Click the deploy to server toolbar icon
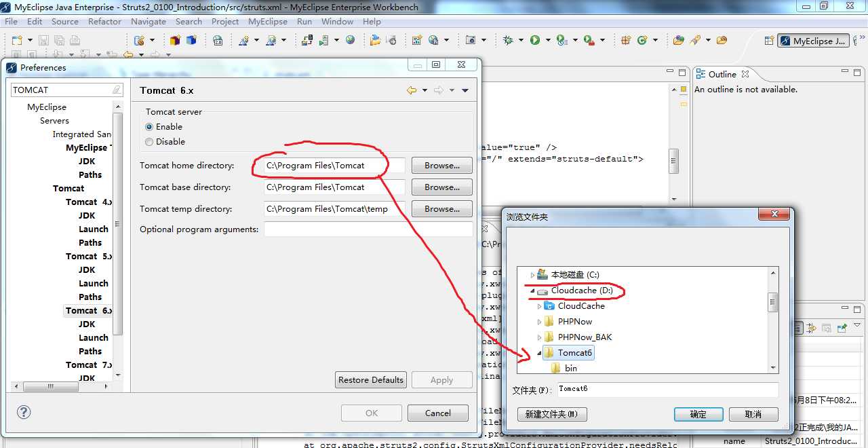The image size is (868, 448). coord(307,41)
